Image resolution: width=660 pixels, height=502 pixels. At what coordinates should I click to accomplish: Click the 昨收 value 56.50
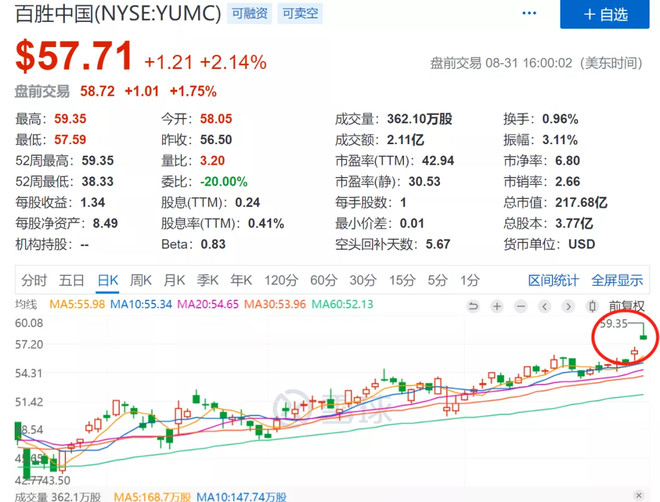(x=216, y=140)
